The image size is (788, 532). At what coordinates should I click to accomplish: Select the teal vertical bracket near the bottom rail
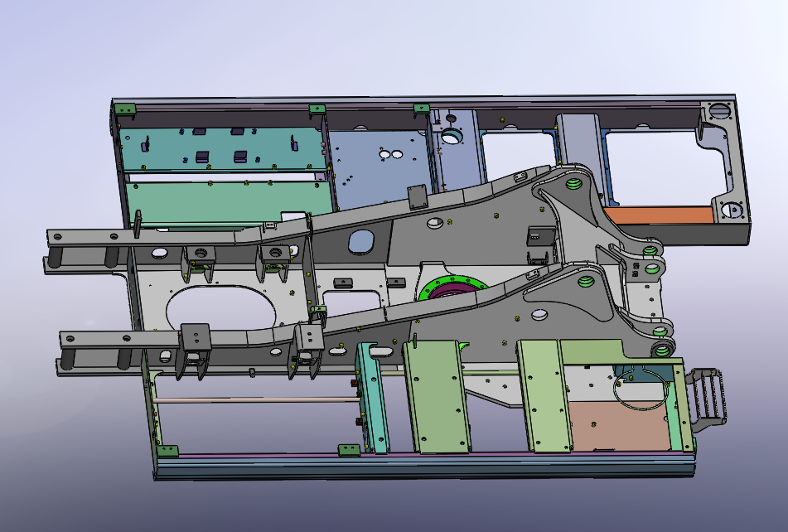372,397
